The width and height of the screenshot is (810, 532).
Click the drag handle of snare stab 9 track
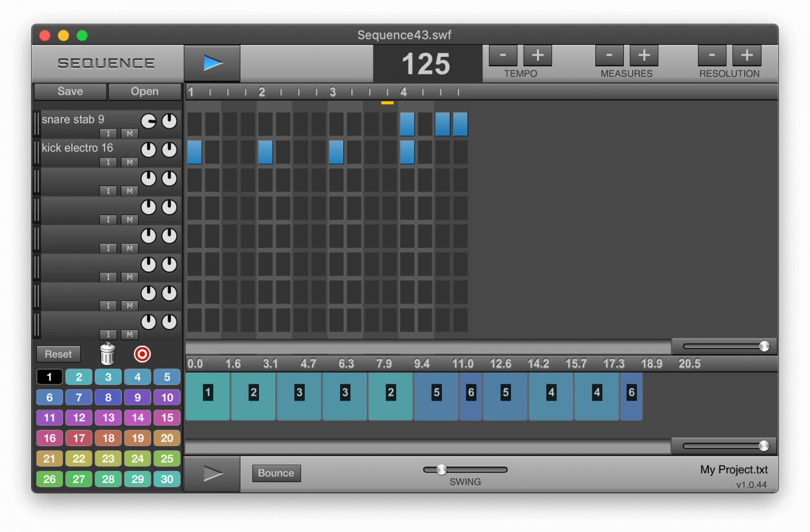click(36, 124)
